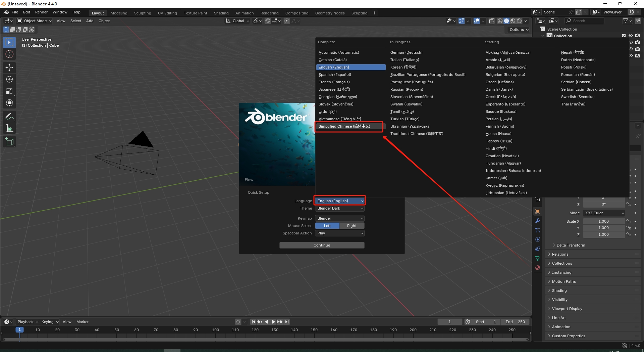Open the Spacebar Action dropdown
The image size is (644, 352).
click(x=339, y=233)
